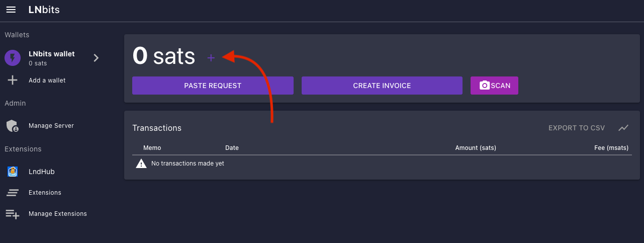
Task: Sort by the Fee (msats) column header
Action: click(x=611, y=148)
